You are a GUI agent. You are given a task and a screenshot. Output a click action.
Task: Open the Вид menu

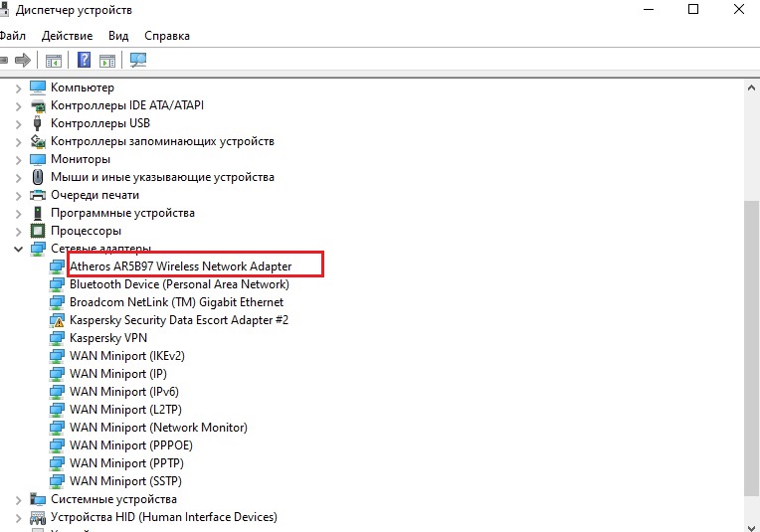click(x=118, y=36)
